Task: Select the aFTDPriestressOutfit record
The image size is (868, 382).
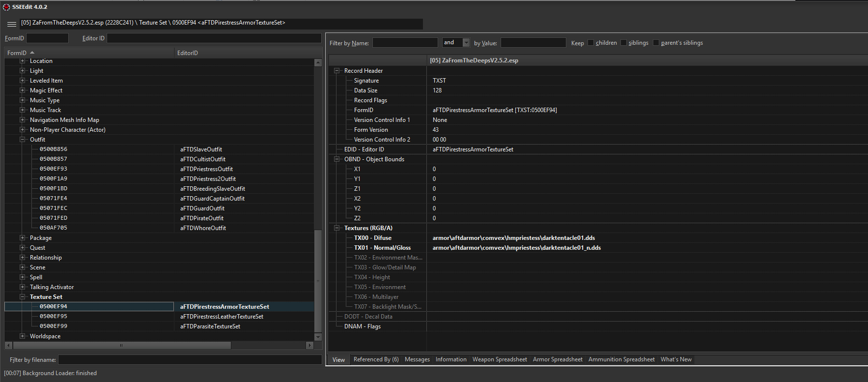Action: pos(206,169)
